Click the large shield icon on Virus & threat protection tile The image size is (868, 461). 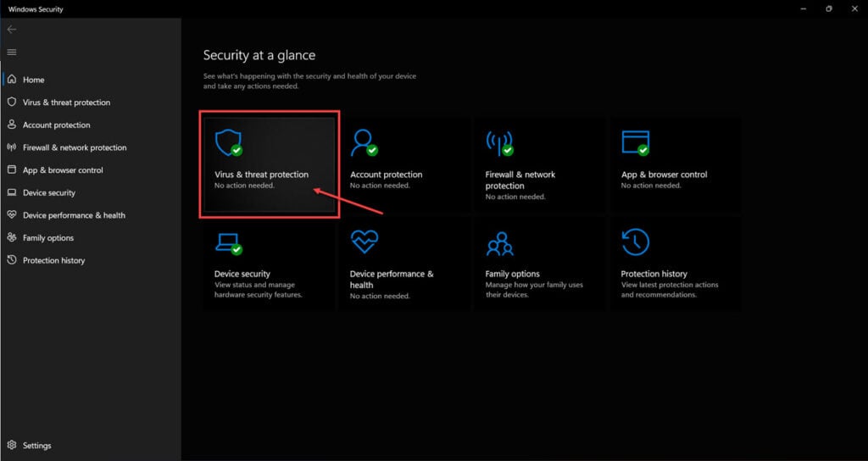tap(228, 142)
